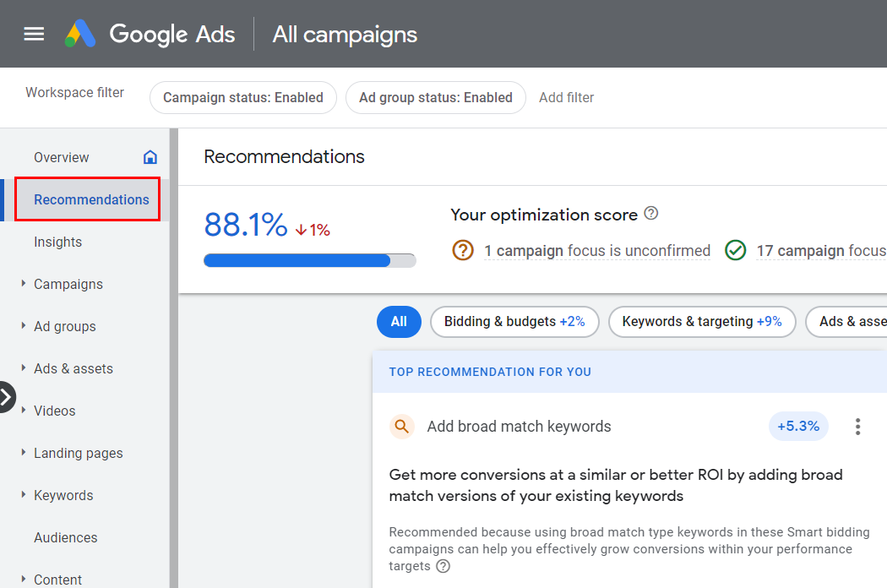887x588 pixels.
Task: Click the optimization score progress bar
Action: coord(309,260)
